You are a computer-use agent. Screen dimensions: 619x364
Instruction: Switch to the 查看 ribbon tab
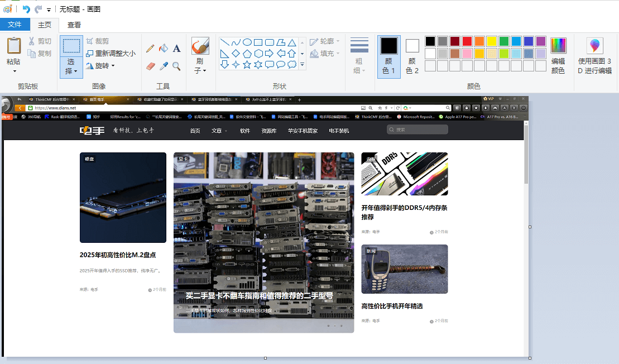(74, 25)
